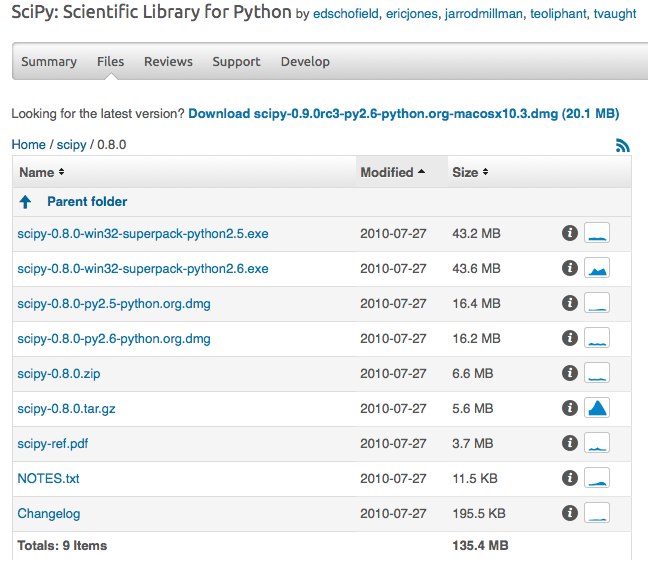
Task: Open download stats chart for NOTES.txt
Action: pyautogui.click(x=597, y=478)
